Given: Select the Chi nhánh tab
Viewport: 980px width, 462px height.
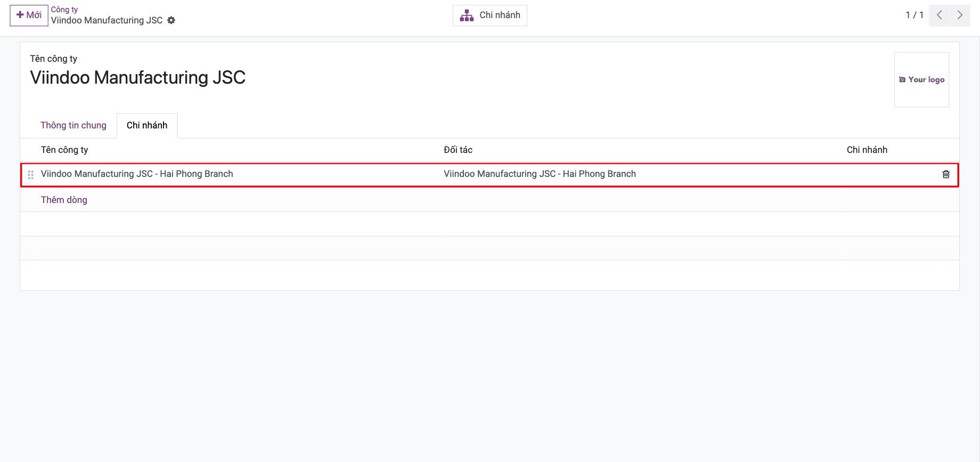Looking at the screenshot, I should (x=147, y=125).
